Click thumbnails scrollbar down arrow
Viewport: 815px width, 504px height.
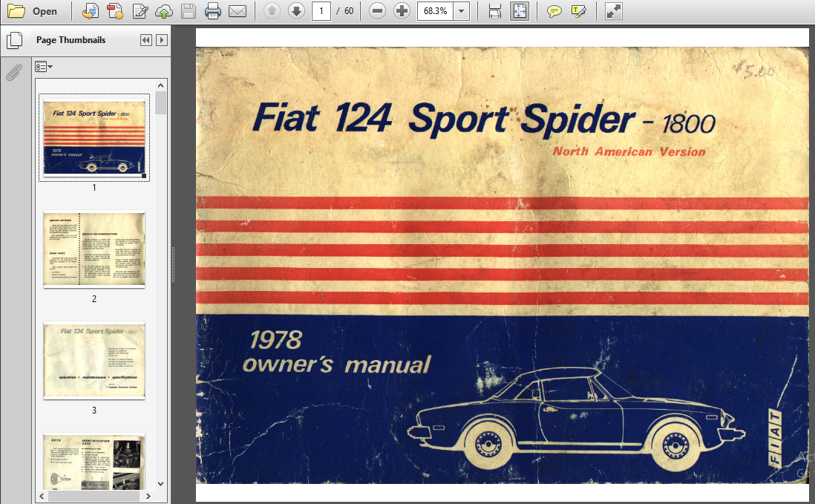click(160, 484)
